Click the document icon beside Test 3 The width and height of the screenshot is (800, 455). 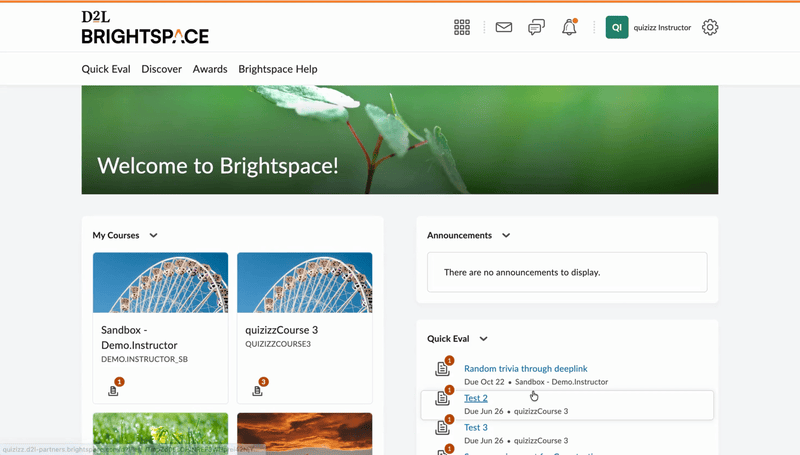(x=443, y=426)
